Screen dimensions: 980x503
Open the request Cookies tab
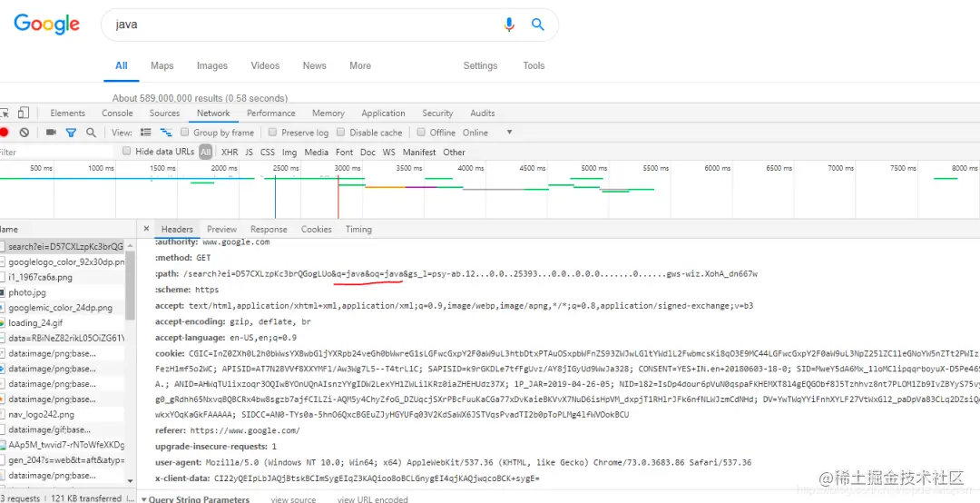click(x=317, y=230)
